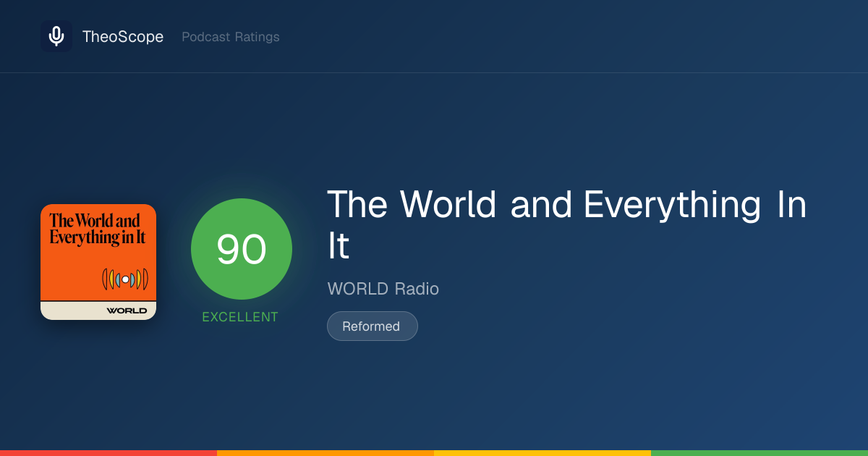
Task: Click the red segment of rating bar
Action: [109, 453]
